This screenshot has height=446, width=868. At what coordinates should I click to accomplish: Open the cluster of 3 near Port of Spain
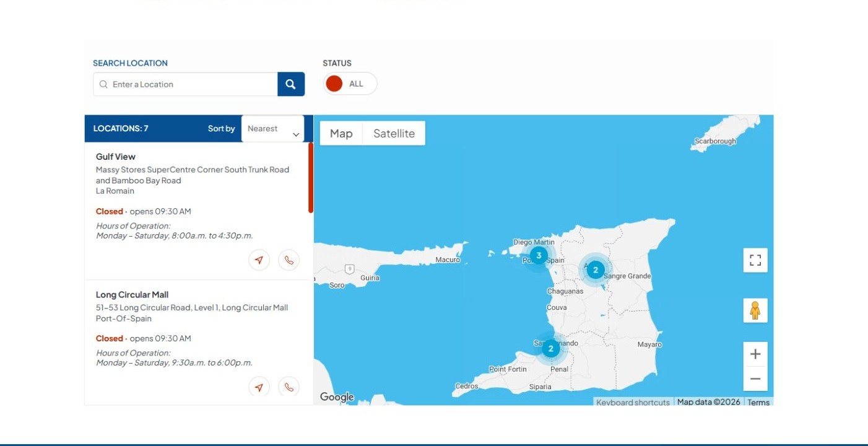[x=539, y=255]
